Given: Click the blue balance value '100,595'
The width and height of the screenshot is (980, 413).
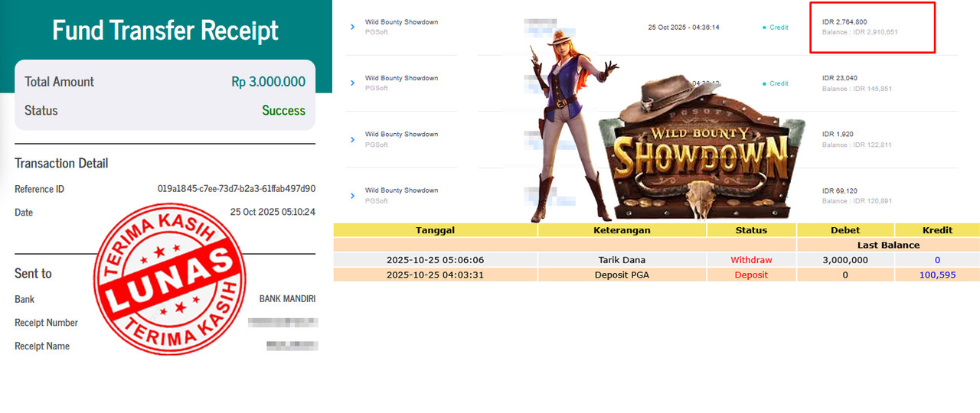Looking at the screenshot, I should (x=937, y=275).
